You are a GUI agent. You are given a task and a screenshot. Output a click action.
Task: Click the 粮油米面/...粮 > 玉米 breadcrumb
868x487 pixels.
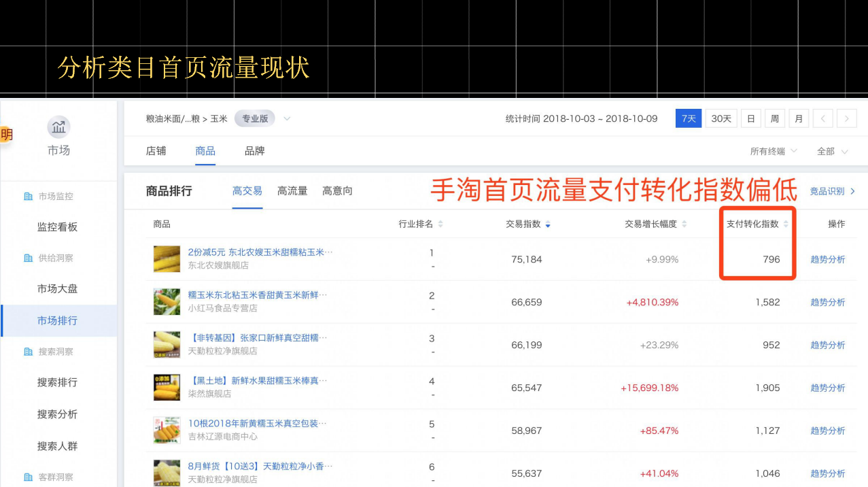187,118
